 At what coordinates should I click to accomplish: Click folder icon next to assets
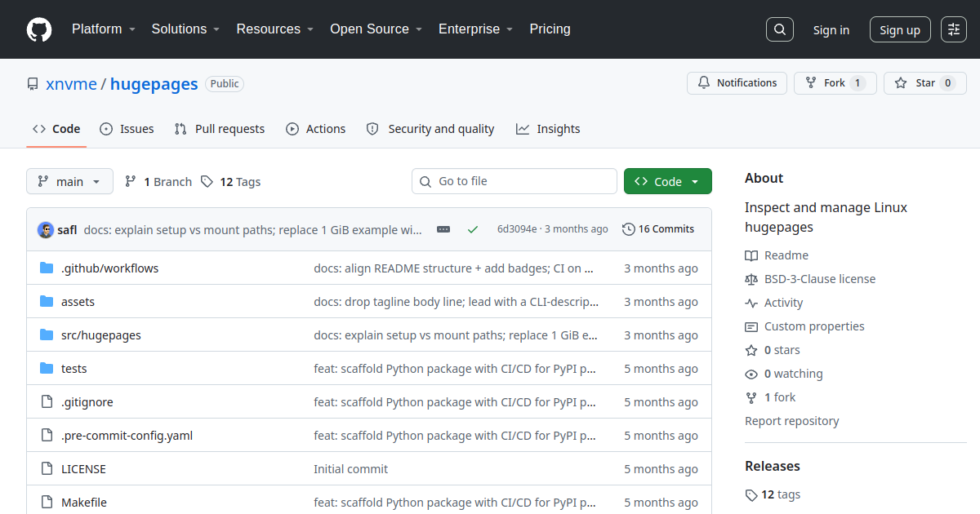(47, 302)
